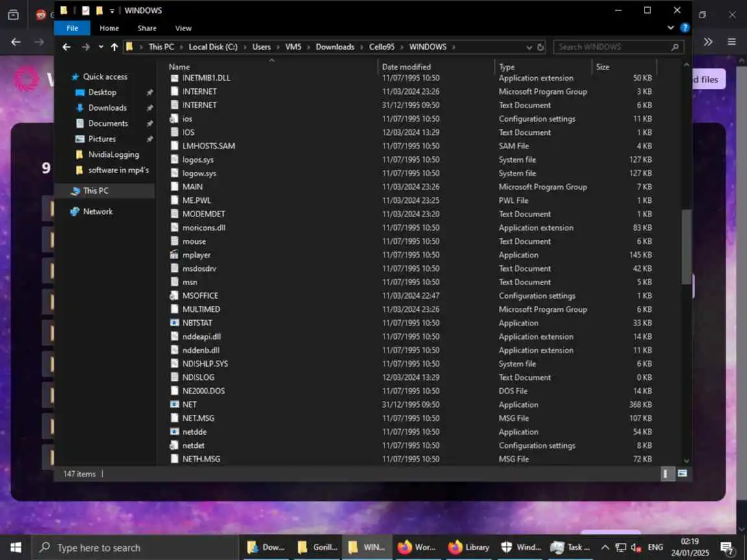Viewport: 747px width, 560px height.
Task: Open the notification center icon
Action: pos(727,548)
